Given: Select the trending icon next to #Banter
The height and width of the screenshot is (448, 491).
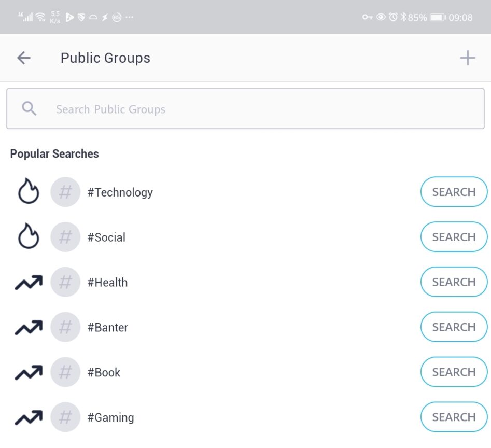Looking at the screenshot, I should (x=28, y=327).
